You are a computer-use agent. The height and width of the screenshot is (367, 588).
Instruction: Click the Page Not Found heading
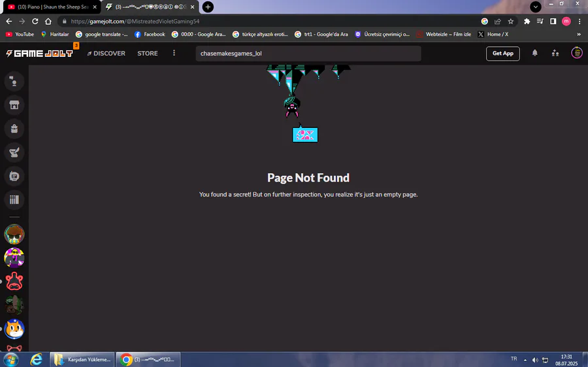[308, 178]
